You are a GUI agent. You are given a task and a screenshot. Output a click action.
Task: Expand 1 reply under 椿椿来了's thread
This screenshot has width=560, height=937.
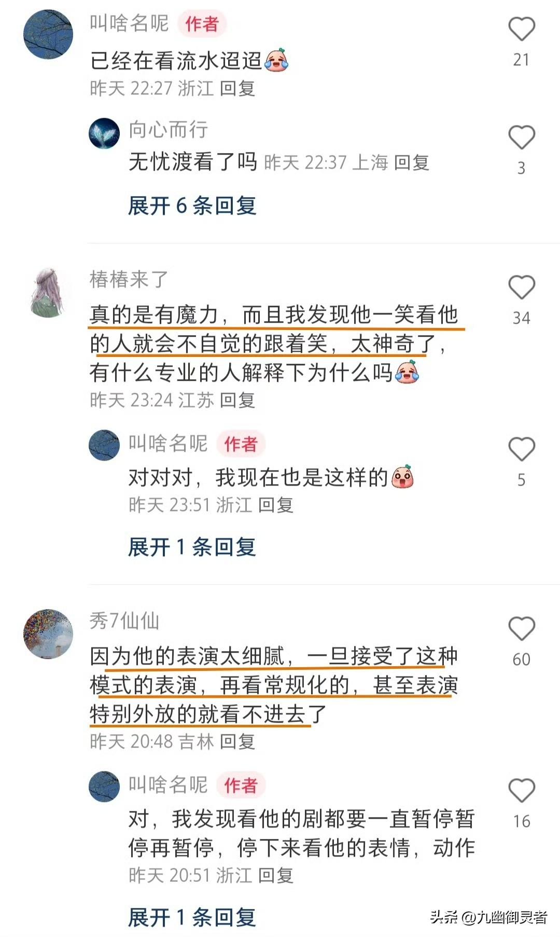point(192,547)
